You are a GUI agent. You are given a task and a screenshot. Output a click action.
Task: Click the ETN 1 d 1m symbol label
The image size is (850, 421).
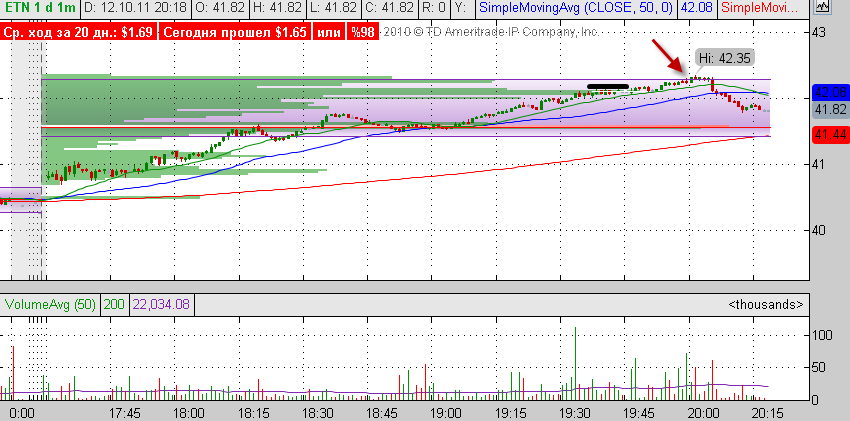38,9
